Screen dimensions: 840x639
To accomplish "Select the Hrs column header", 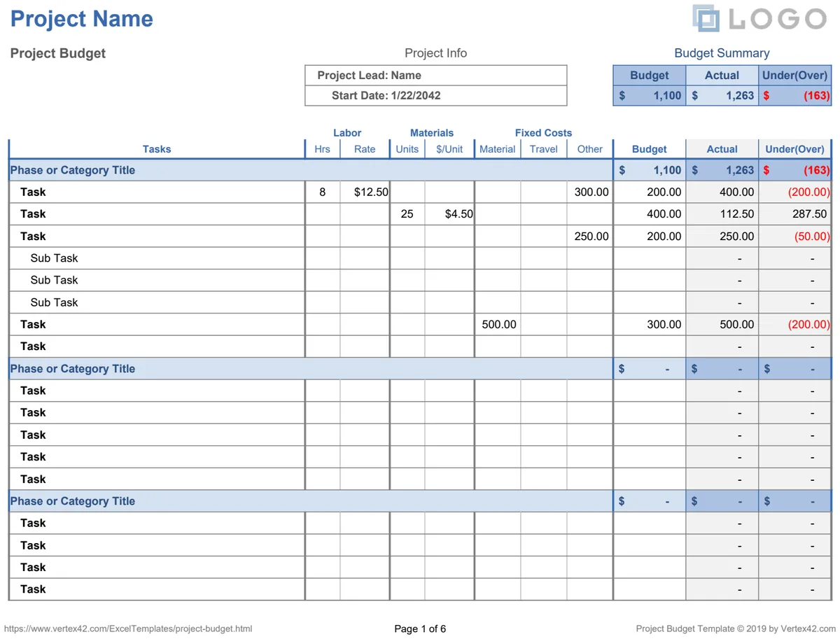I will coord(323,149).
